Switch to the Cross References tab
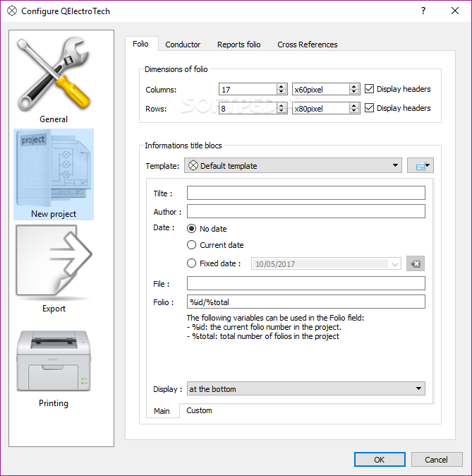Image resolution: width=472 pixels, height=476 pixels. [x=308, y=44]
